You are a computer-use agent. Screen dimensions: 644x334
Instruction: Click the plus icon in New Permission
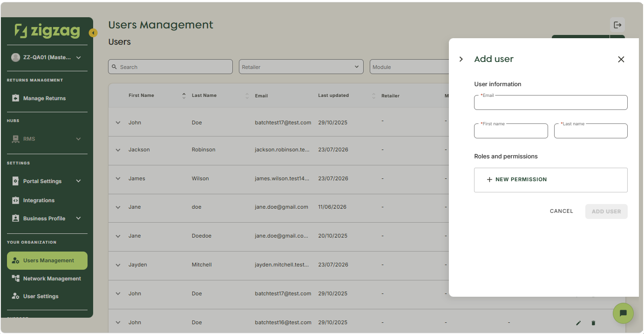pyautogui.click(x=489, y=179)
